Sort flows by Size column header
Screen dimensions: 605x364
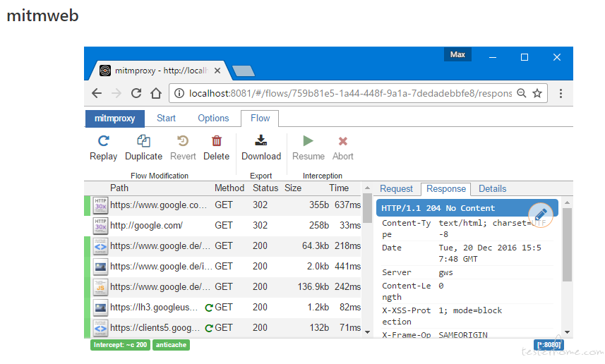[293, 188]
